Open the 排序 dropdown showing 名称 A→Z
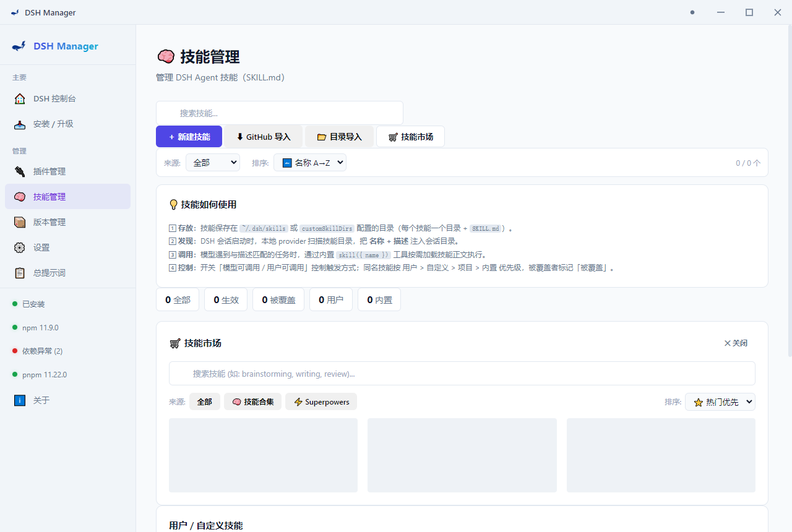 310,163
